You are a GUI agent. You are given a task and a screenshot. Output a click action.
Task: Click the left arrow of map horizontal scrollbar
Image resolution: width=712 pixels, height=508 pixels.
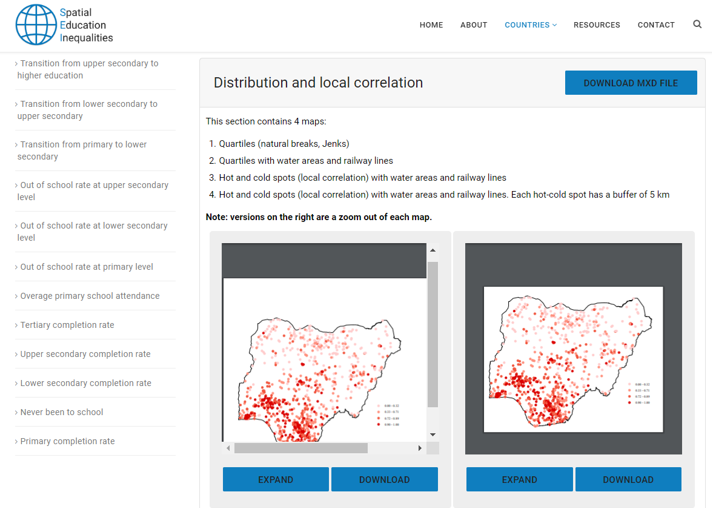(228, 448)
